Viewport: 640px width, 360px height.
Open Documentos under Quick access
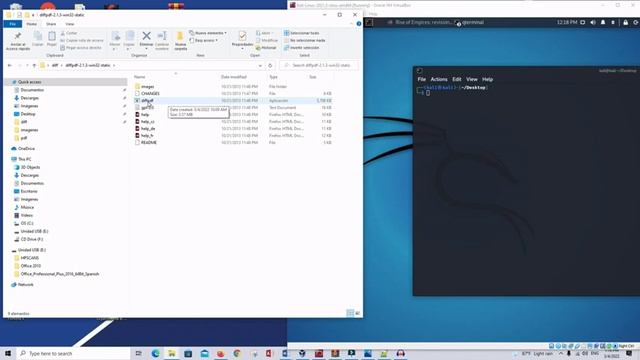click(x=32, y=90)
